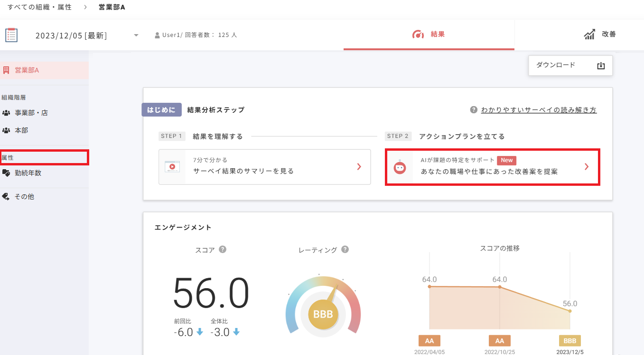Screen dimensions: 644x355
Task: Open the help icon next to スコア
Action: pos(223,249)
